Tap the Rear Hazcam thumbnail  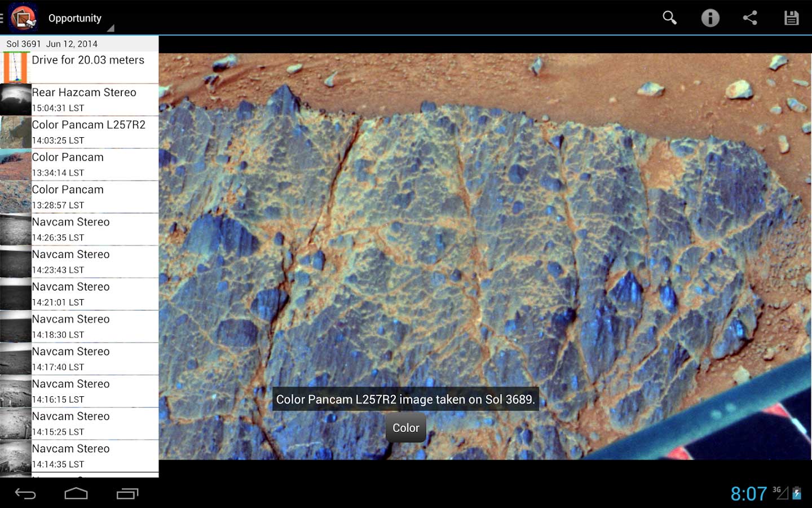click(x=15, y=100)
